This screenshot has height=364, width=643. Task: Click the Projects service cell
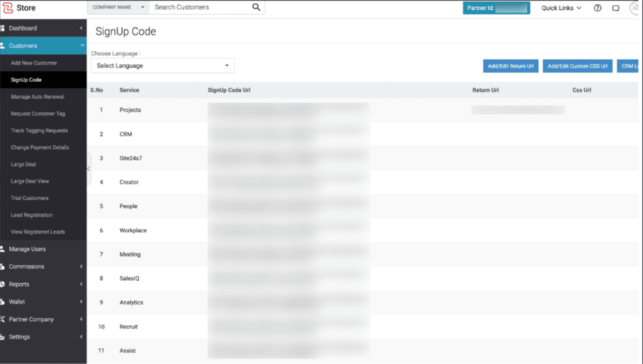pyautogui.click(x=130, y=110)
